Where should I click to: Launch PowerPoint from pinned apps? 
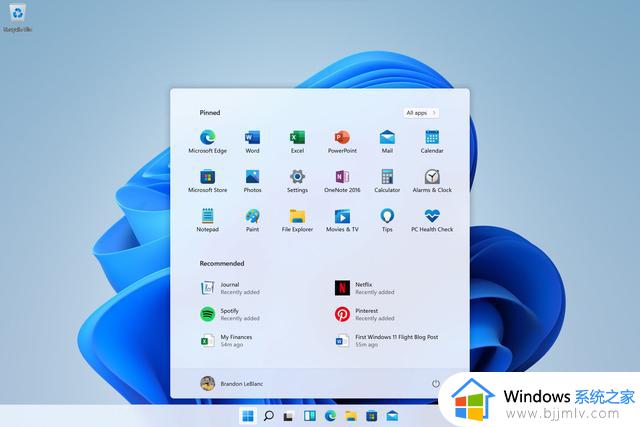tap(342, 141)
